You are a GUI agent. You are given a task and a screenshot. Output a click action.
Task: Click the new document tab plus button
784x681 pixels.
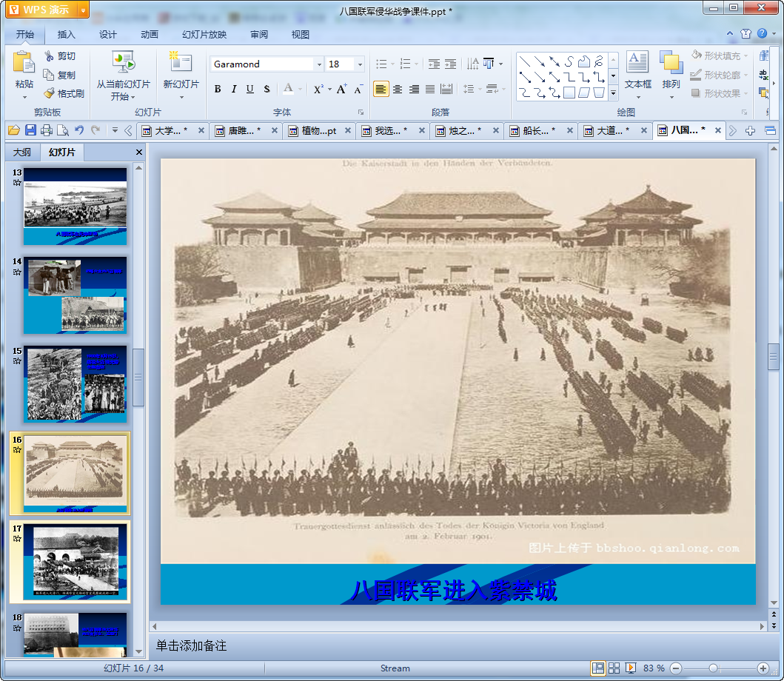[750, 130]
